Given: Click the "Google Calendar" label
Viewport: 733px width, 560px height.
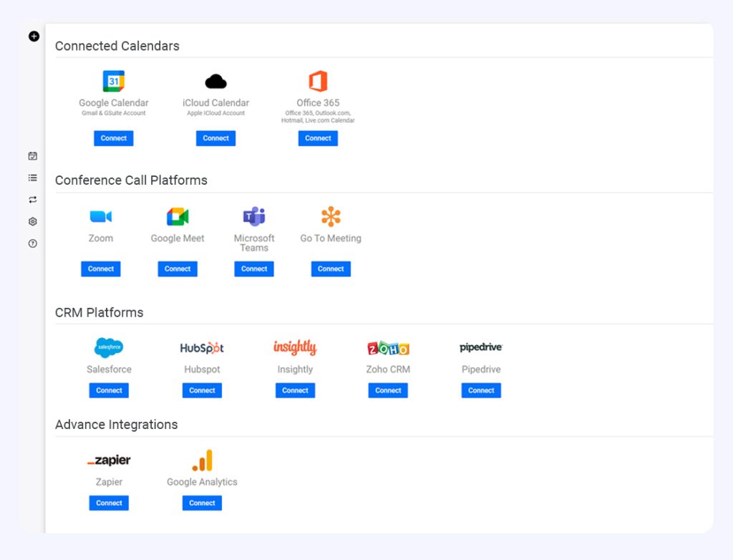Looking at the screenshot, I should click(x=114, y=102).
